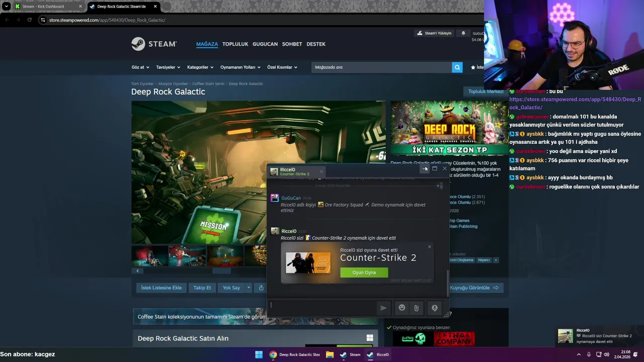Expand the Kategoriler menu
The image size is (644, 362).
pos(200,67)
